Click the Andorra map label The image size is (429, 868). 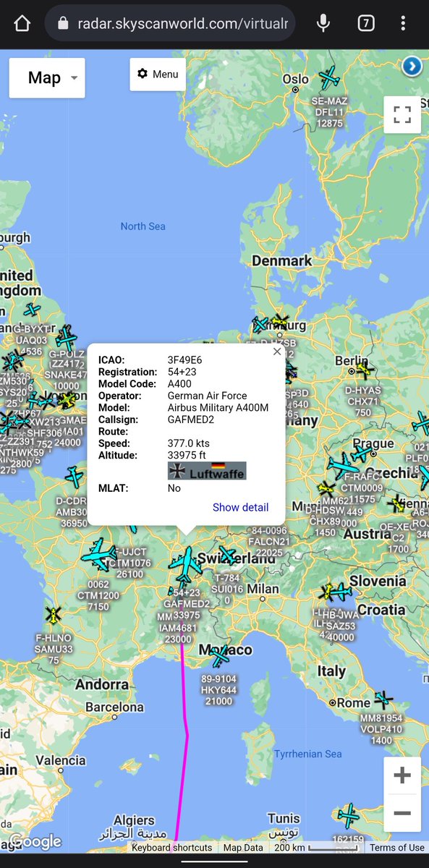[102, 684]
